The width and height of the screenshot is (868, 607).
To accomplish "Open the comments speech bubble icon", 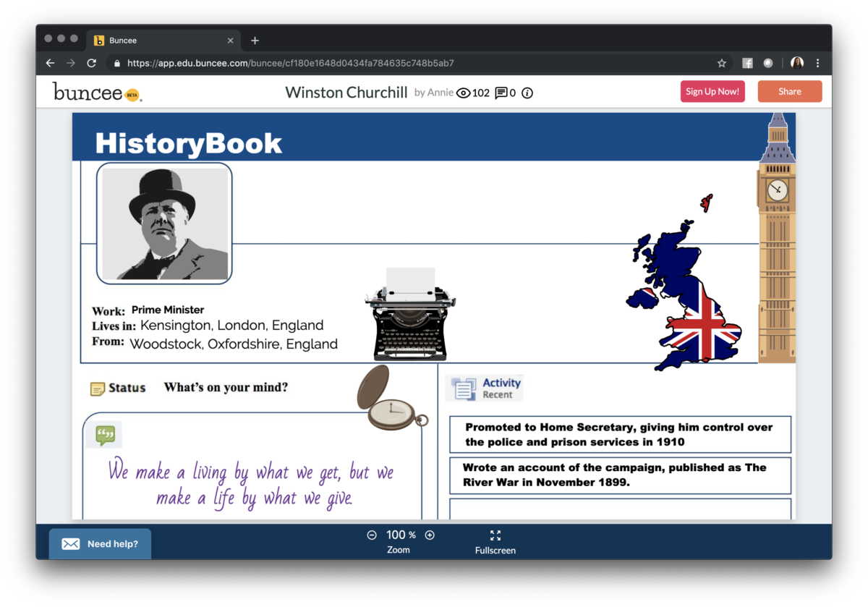I will 501,93.
